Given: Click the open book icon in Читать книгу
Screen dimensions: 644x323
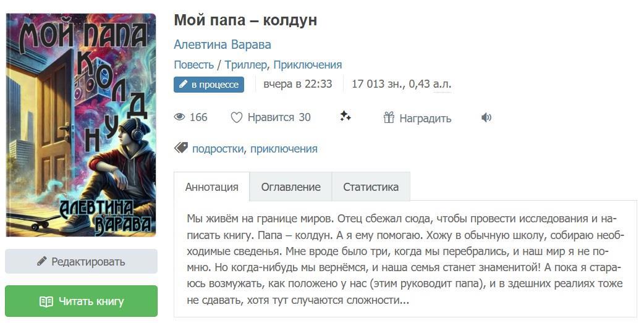Looking at the screenshot, I should click(46, 301).
